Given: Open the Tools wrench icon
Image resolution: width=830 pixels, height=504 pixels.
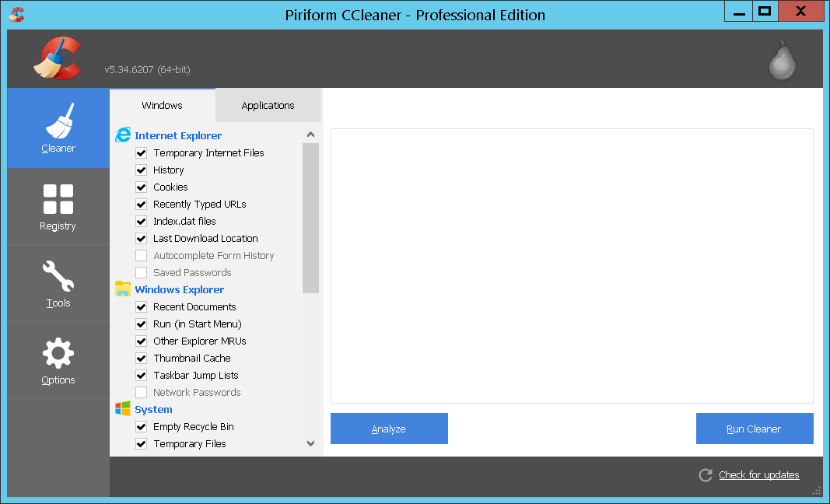Looking at the screenshot, I should 58,275.
